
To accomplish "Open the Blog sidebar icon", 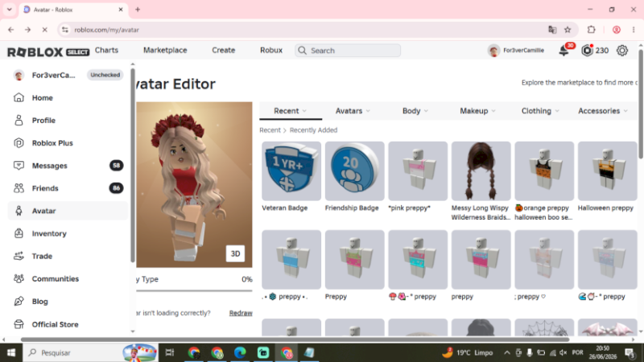I will point(19,301).
